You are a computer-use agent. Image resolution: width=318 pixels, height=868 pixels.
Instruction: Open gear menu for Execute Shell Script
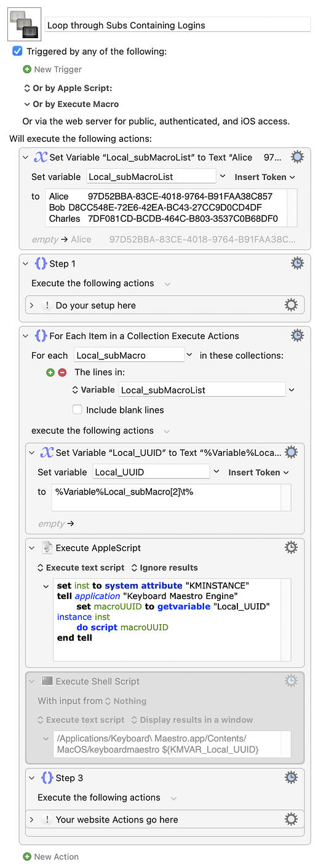291,681
